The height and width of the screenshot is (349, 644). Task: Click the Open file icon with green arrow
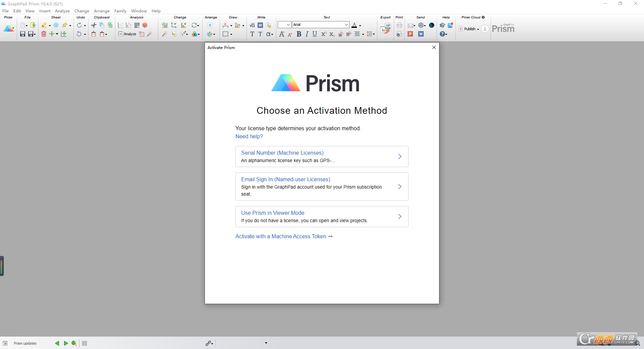(33, 25)
